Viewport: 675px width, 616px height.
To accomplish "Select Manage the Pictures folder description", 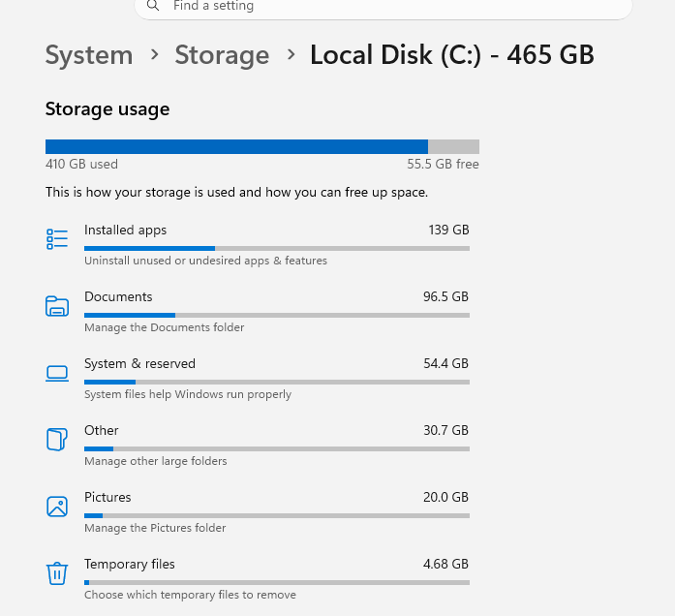I will (155, 528).
